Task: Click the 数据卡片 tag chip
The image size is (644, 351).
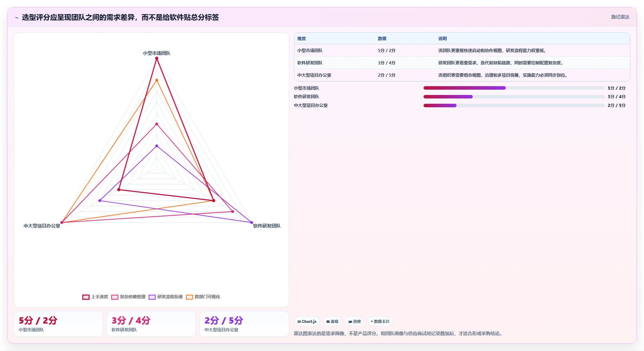Action: click(380, 321)
